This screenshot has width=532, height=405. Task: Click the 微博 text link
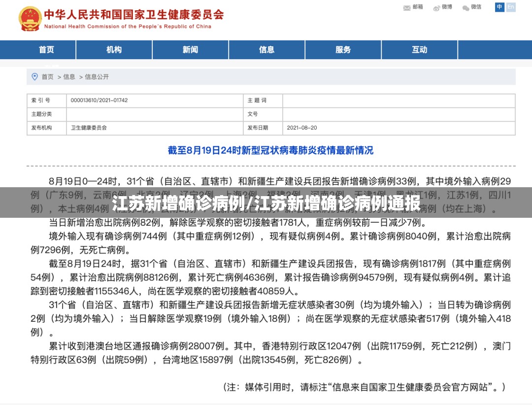(x=447, y=7)
